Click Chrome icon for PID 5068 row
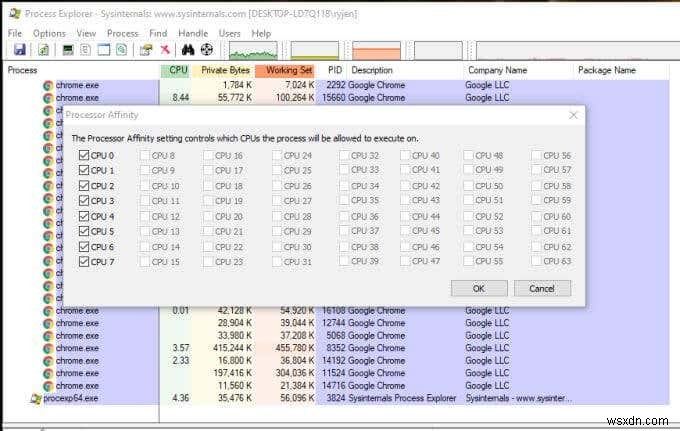Image resolution: width=680 pixels, height=431 pixels. (x=48, y=336)
